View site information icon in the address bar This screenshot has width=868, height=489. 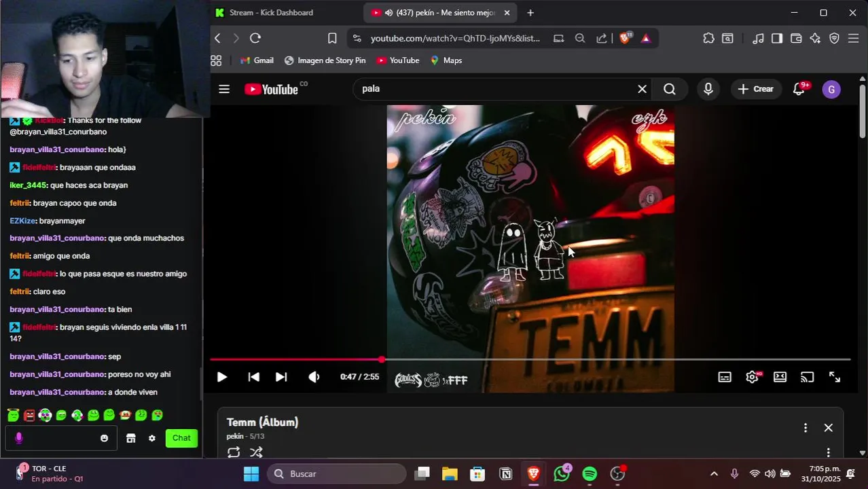(x=357, y=38)
